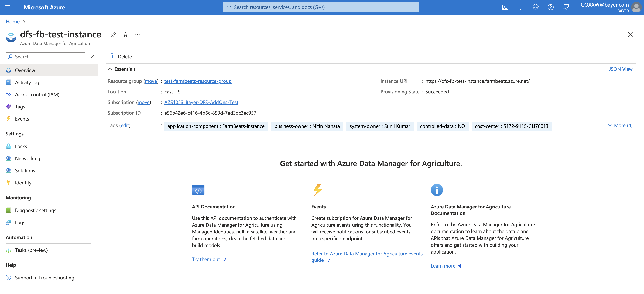
Task: Open AZS1053_Bayer-DFS-AddOns-Test subscription
Action: coord(201,102)
